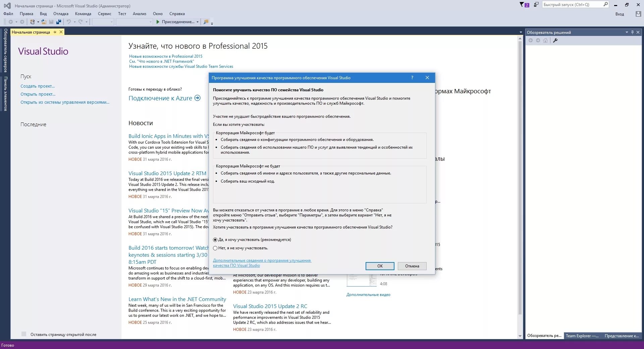Close the Обозреватель решений panel
The height and width of the screenshot is (349, 644).
point(638,32)
